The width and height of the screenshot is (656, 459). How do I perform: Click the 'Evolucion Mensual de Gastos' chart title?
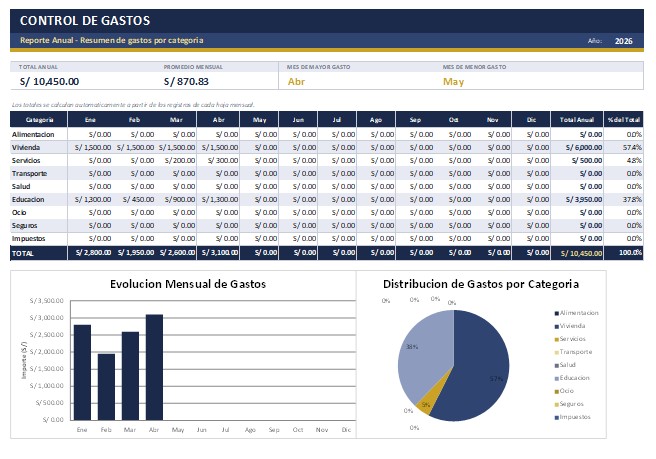[188, 284]
